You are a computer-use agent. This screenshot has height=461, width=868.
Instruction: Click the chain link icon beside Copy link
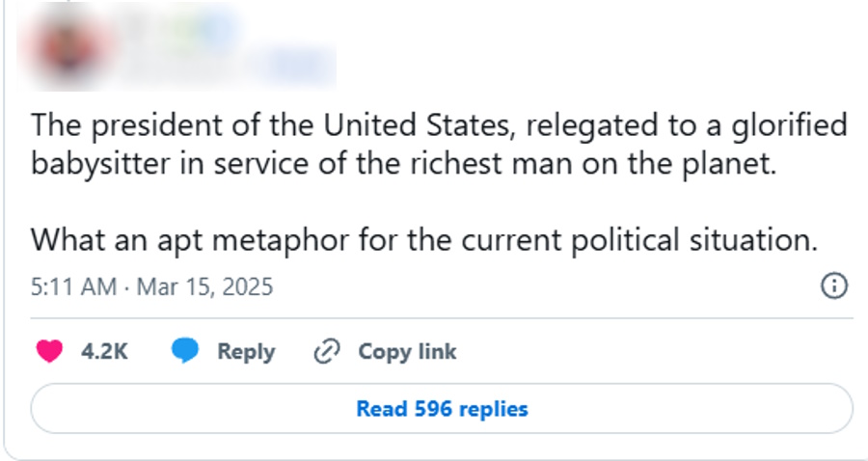click(x=327, y=351)
